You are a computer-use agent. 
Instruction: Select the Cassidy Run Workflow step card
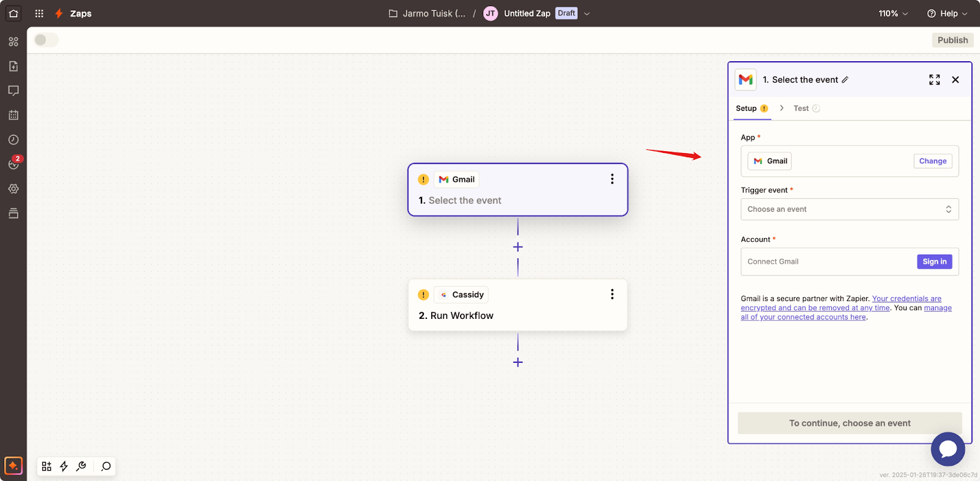pos(518,305)
